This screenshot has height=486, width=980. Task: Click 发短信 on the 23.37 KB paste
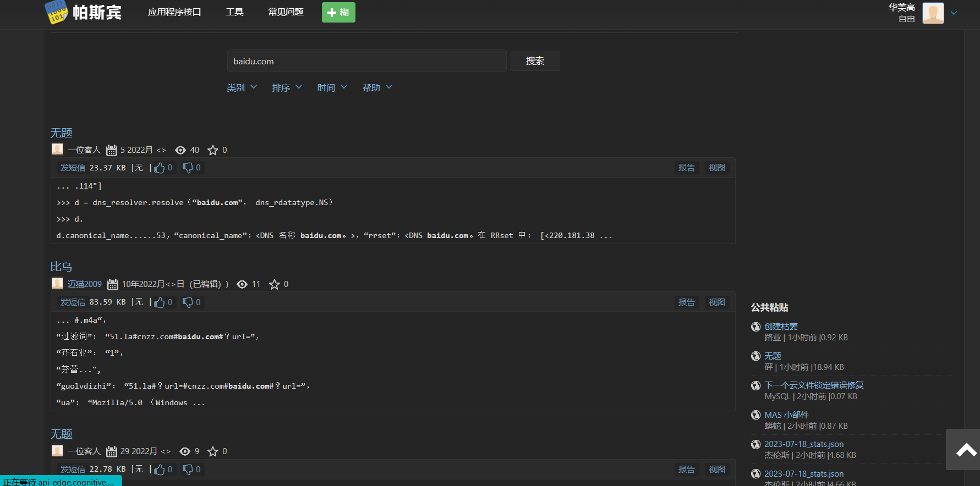(73, 168)
